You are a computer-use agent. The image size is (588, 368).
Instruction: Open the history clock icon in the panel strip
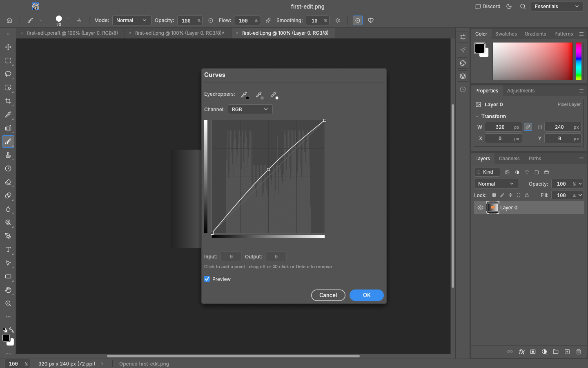[x=463, y=90]
